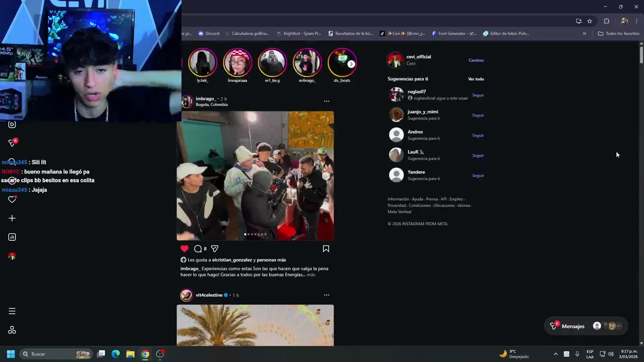Open the Ayuda footer link
The width and height of the screenshot is (644, 362).
[418, 199]
